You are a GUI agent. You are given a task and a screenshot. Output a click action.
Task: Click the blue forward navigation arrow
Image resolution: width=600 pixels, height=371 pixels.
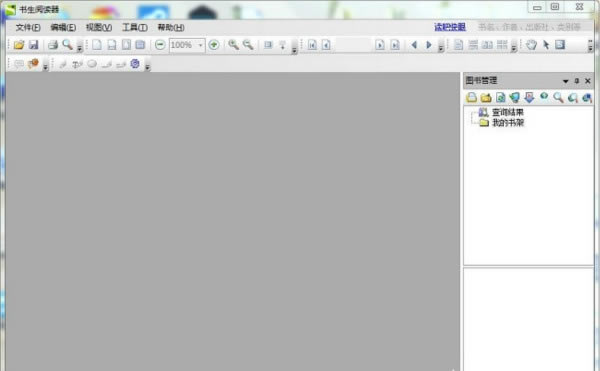click(429, 45)
